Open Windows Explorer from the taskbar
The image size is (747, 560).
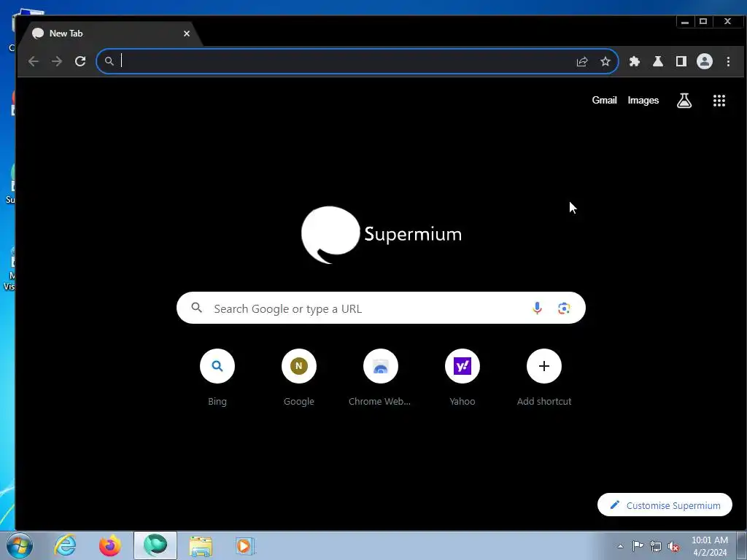coord(201,545)
